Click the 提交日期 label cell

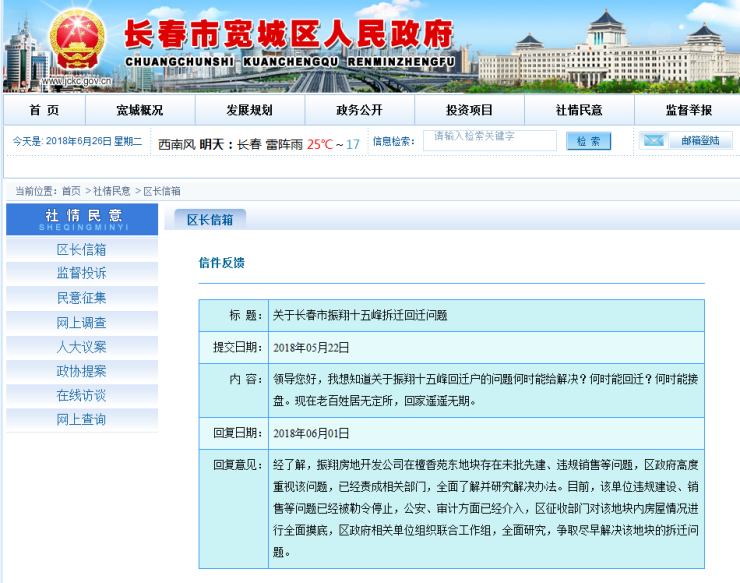234,347
